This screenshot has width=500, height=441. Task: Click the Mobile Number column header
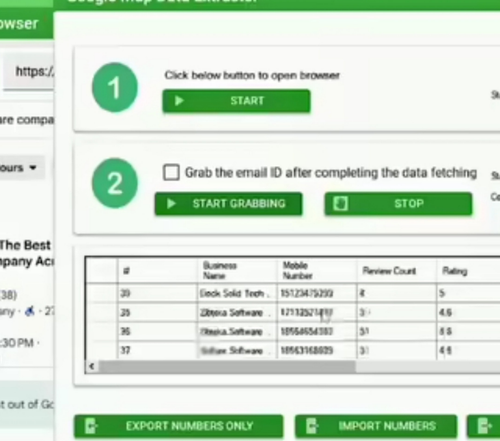[317, 270]
